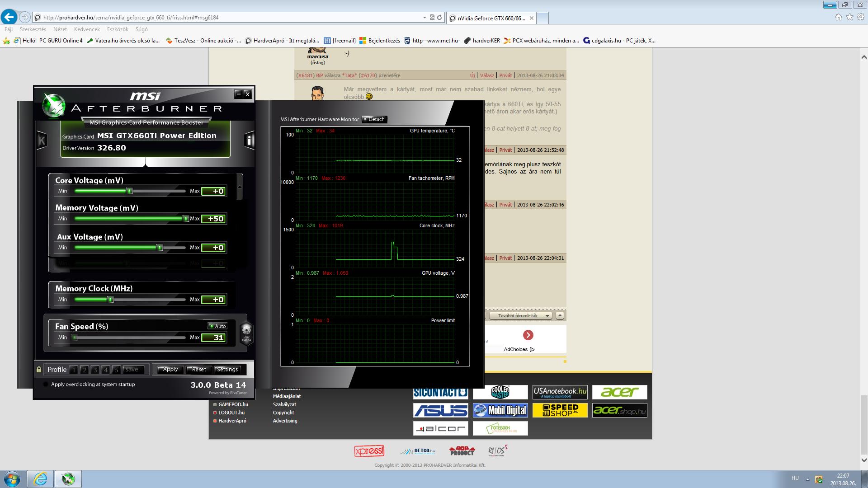This screenshot has height=488, width=868.
Task: Unlock profiles with the padlock icon
Action: tap(39, 370)
